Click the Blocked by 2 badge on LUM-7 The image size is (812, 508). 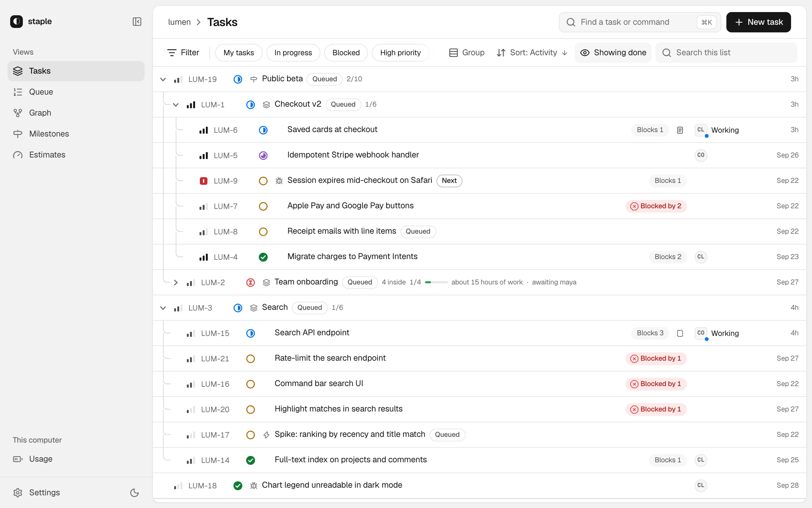(x=656, y=206)
